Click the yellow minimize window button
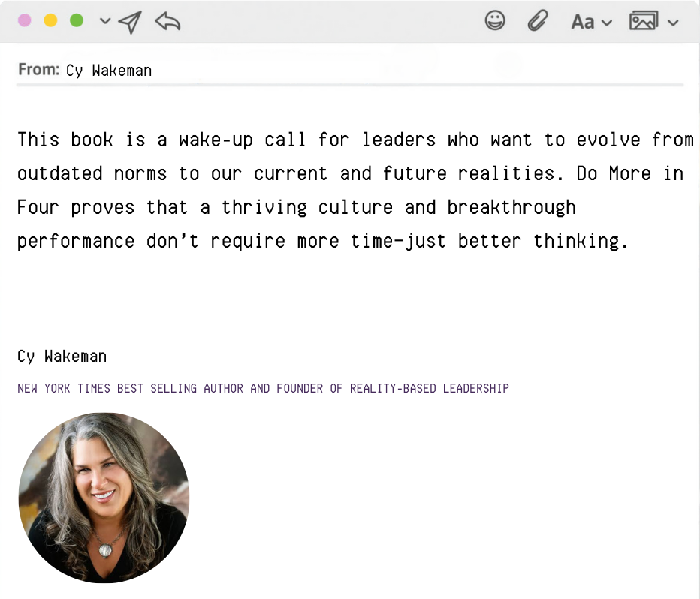This screenshot has width=700, height=599. tap(50, 20)
